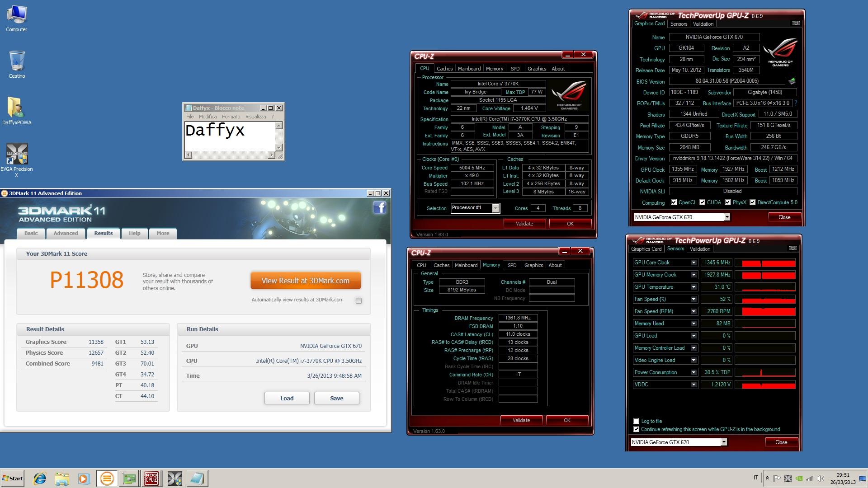Toggle the DirectCompute 5.0 checkbox
Image resolution: width=868 pixels, height=488 pixels.
[x=753, y=202]
